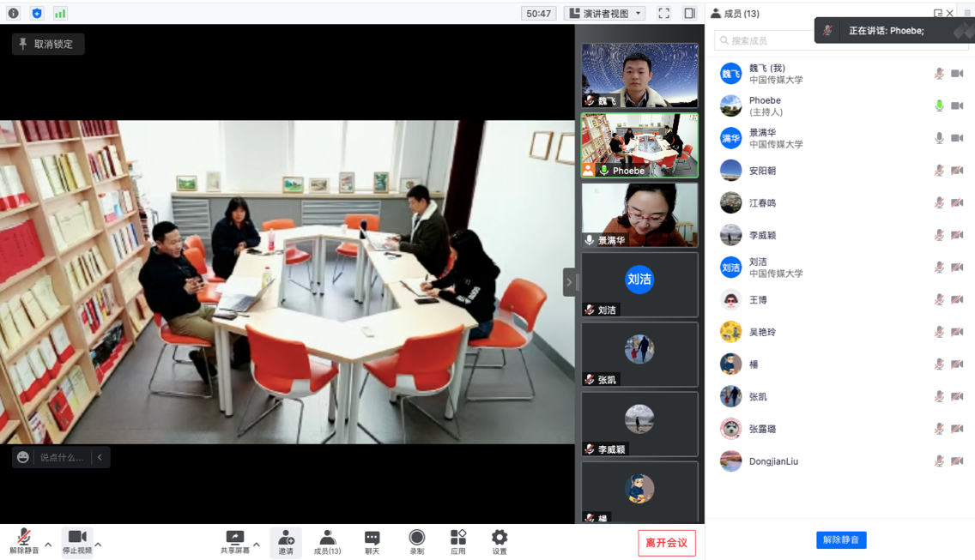975x560 pixels.
Task: Toggle the side panel layout icon
Action: point(689,14)
